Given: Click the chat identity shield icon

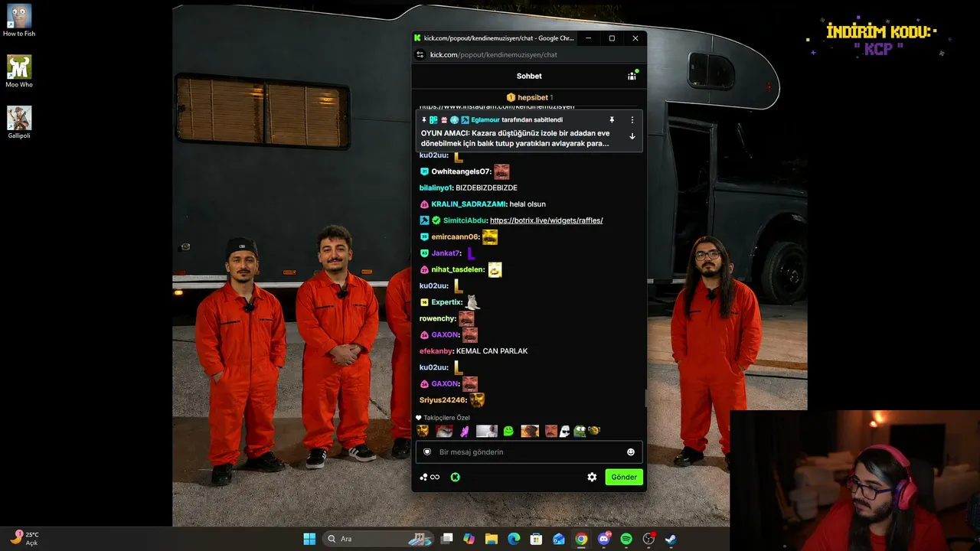Looking at the screenshot, I should [x=427, y=452].
